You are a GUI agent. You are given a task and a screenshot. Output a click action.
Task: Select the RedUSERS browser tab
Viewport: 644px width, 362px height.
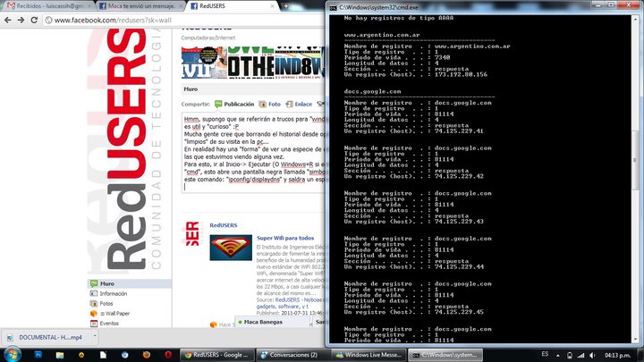230,6
